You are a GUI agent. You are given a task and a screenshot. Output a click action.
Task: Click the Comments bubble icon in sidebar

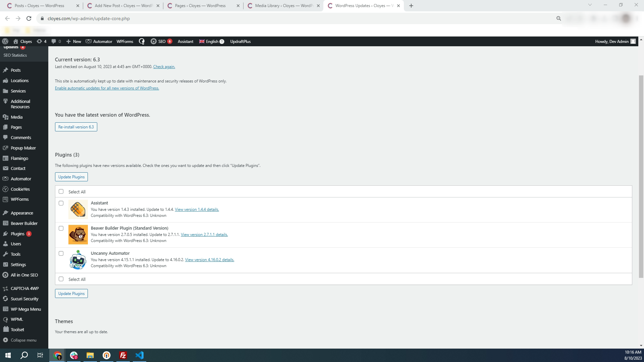point(5,137)
